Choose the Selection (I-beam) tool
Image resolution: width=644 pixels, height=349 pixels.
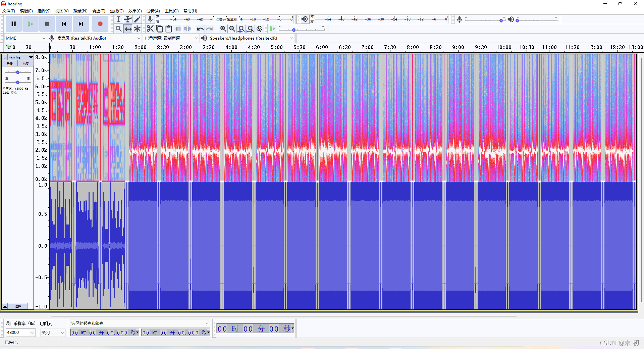(119, 19)
